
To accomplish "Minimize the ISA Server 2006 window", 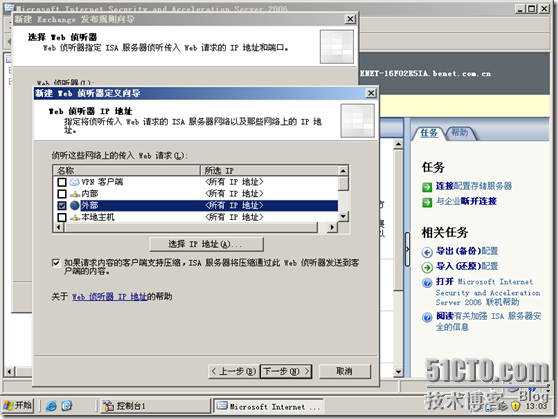I will [x=520, y=9].
